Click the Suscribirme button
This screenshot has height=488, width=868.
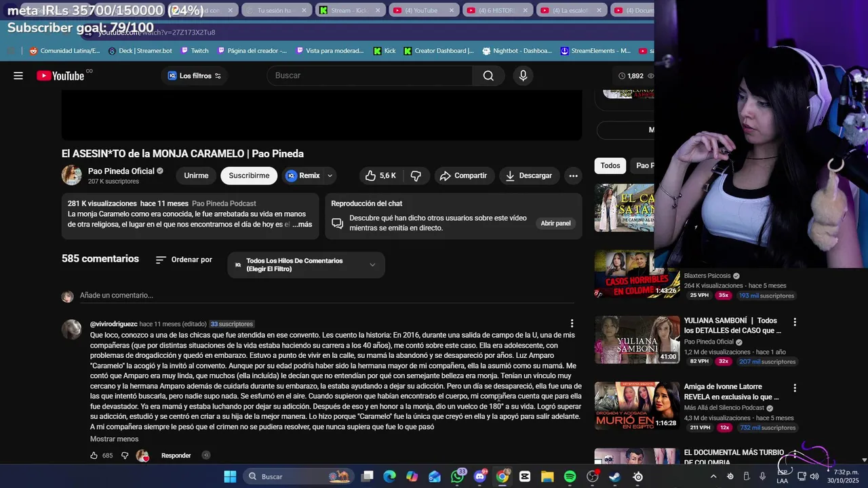tap(249, 176)
